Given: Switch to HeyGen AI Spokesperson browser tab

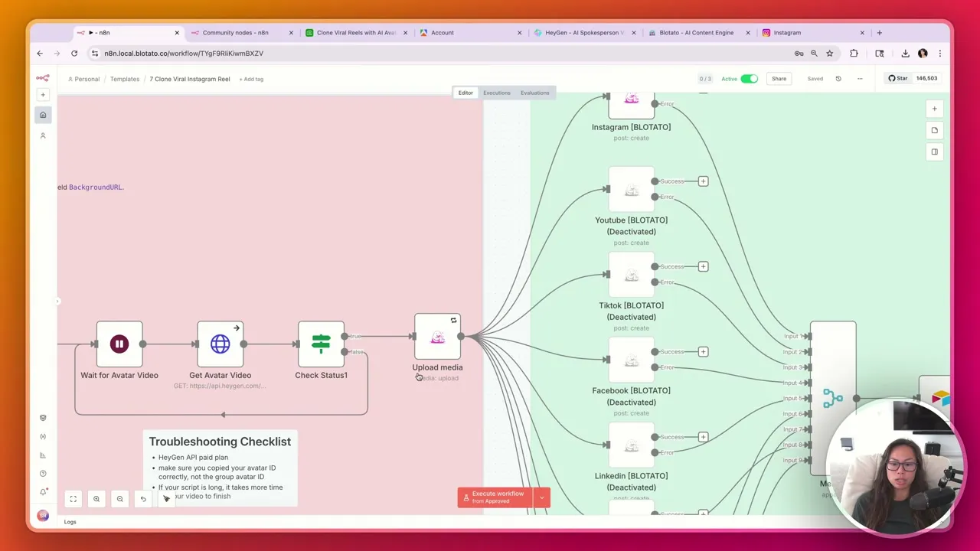Looking at the screenshot, I should click(584, 33).
